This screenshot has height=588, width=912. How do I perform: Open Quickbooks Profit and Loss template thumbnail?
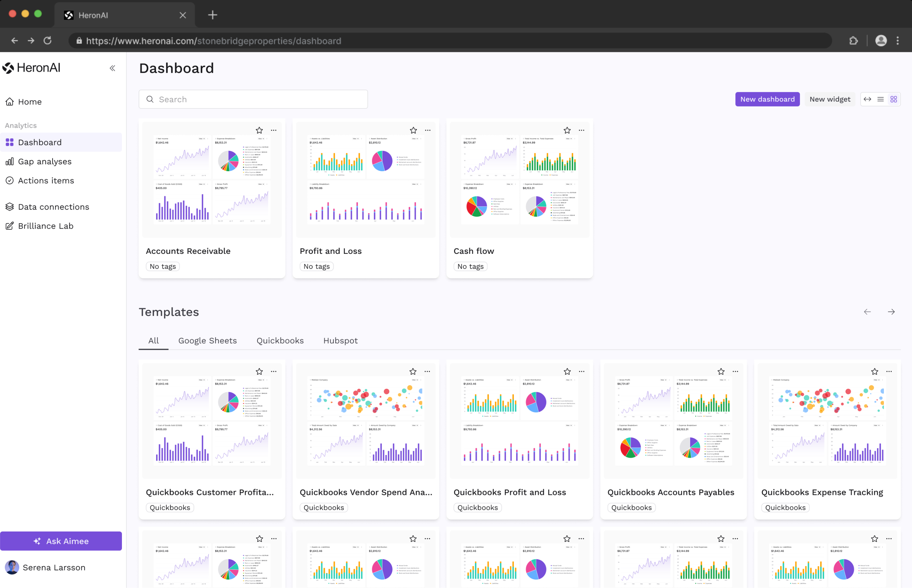tap(519, 420)
